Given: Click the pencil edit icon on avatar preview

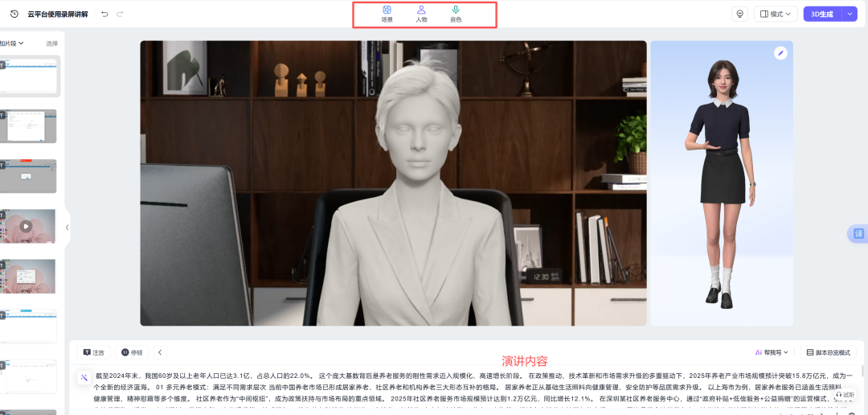Looking at the screenshot, I should pyautogui.click(x=780, y=53).
